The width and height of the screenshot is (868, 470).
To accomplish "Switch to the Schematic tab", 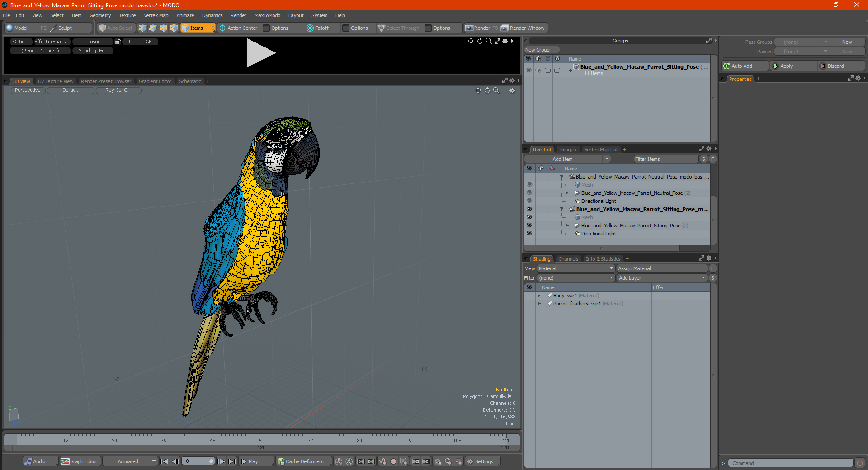I will click(190, 81).
